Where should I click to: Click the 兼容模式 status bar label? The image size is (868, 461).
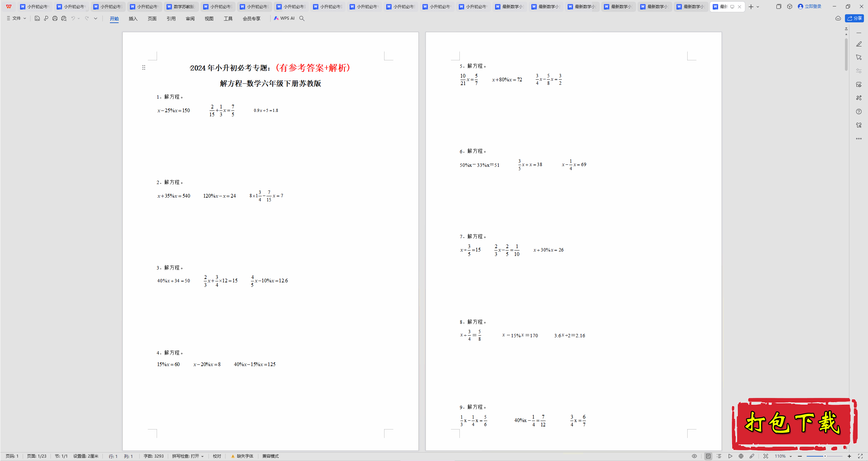(x=271, y=456)
